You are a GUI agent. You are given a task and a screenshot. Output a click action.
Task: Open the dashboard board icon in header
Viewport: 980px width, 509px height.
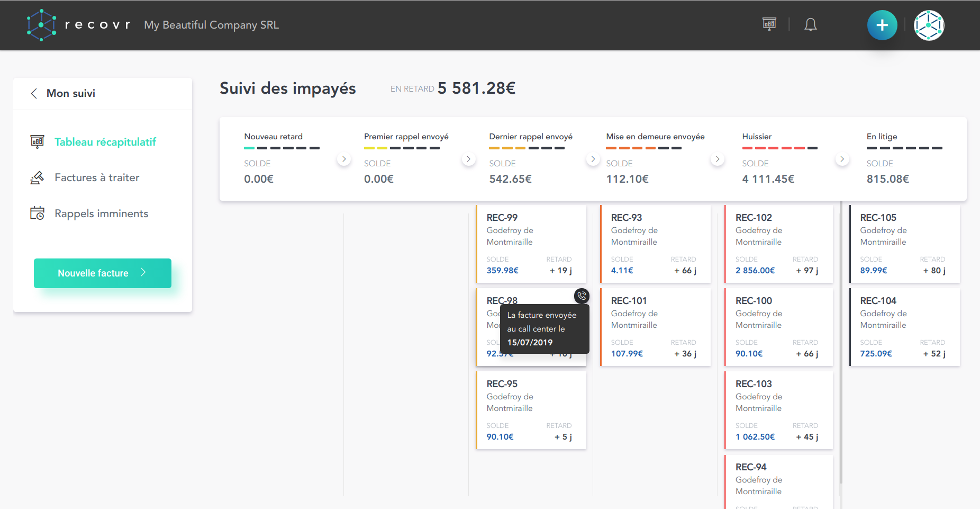pyautogui.click(x=769, y=24)
